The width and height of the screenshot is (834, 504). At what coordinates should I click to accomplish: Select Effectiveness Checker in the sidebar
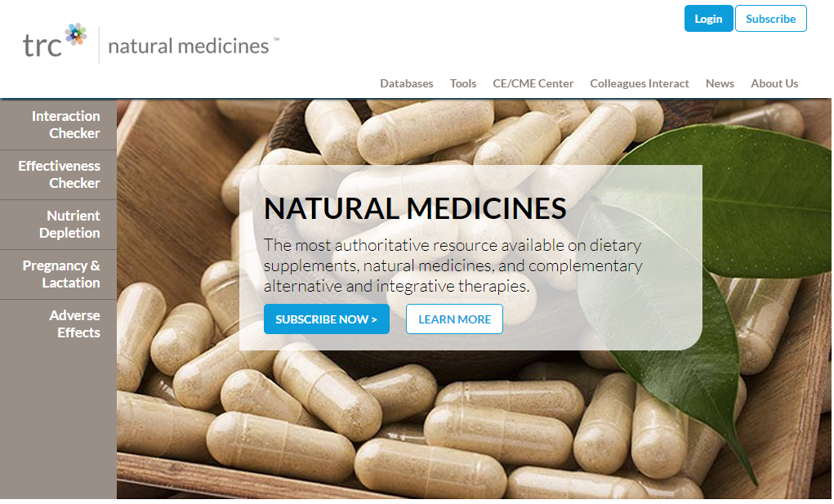(x=59, y=175)
